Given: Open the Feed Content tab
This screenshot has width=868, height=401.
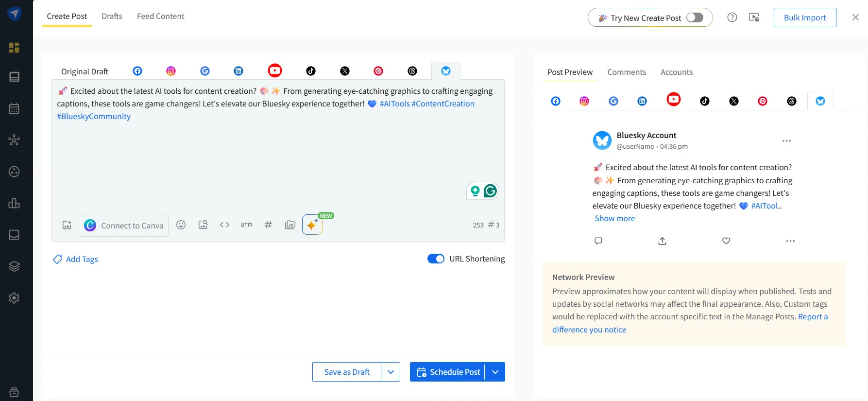Looking at the screenshot, I should [160, 16].
